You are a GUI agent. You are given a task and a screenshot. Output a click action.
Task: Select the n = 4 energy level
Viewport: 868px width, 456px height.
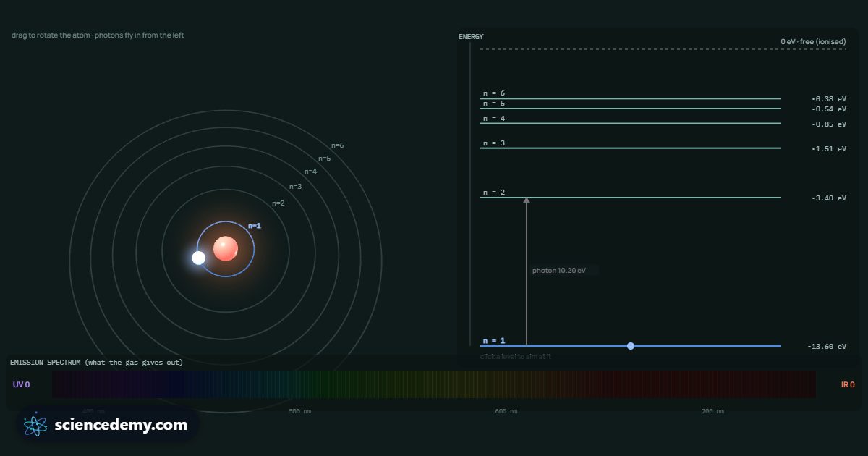pyautogui.click(x=631, y=124)
